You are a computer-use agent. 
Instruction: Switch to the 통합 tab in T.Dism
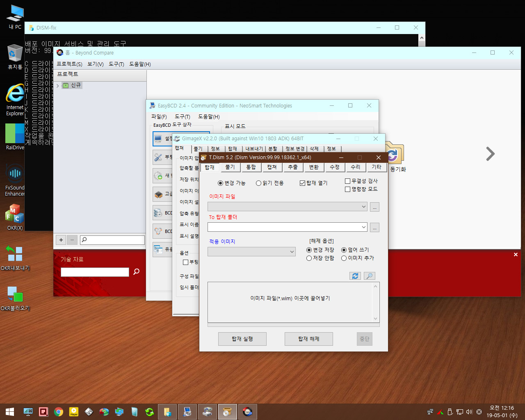coord(251,167)
